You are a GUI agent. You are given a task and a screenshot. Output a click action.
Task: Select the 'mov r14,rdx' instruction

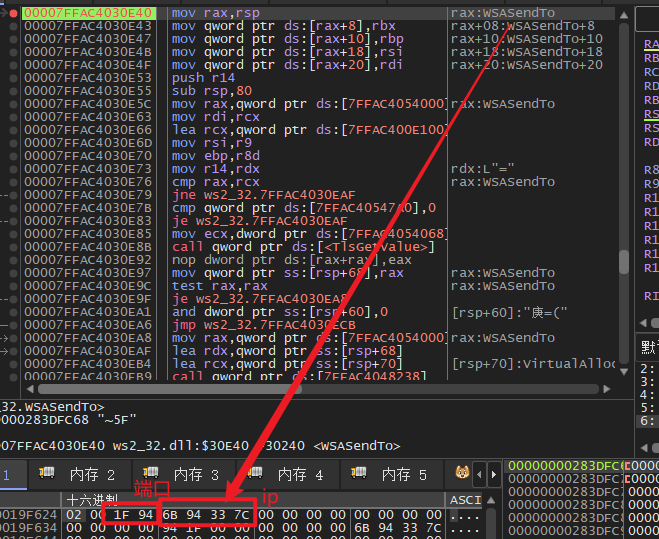(x=216, y=169)
